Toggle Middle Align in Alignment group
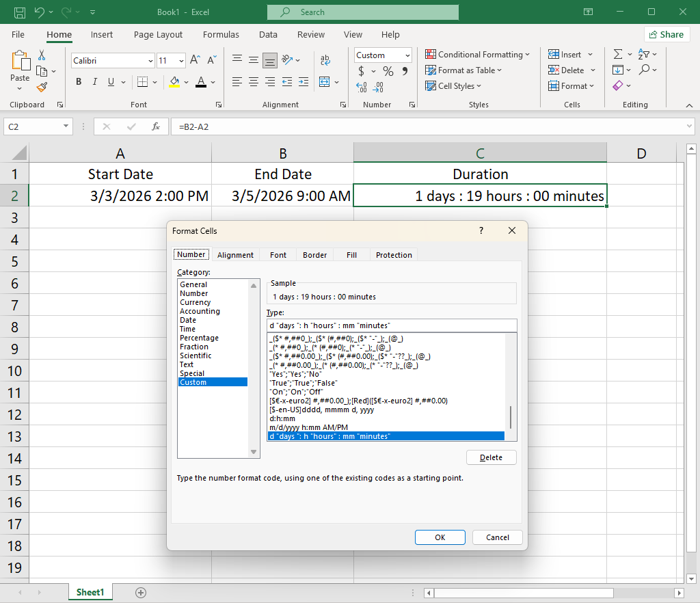 254,59
